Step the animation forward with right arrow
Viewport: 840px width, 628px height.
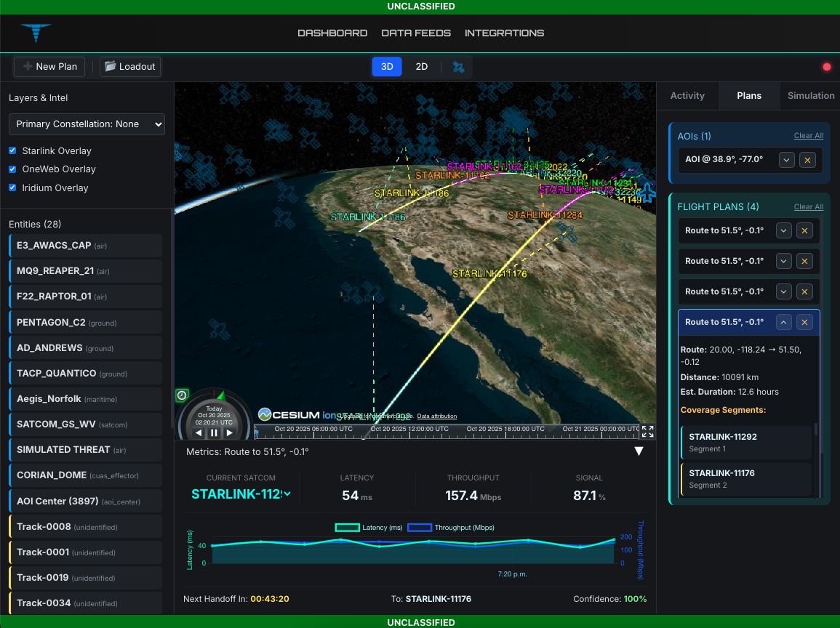point(228,432)
